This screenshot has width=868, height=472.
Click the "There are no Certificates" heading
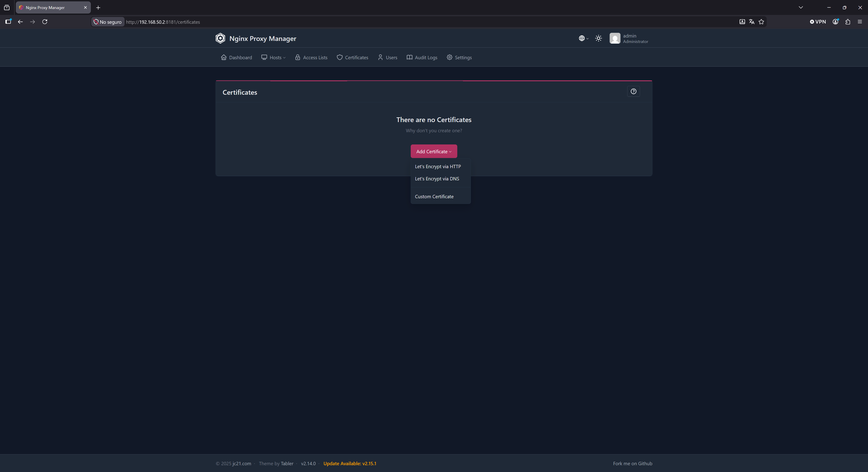(434, 120)
